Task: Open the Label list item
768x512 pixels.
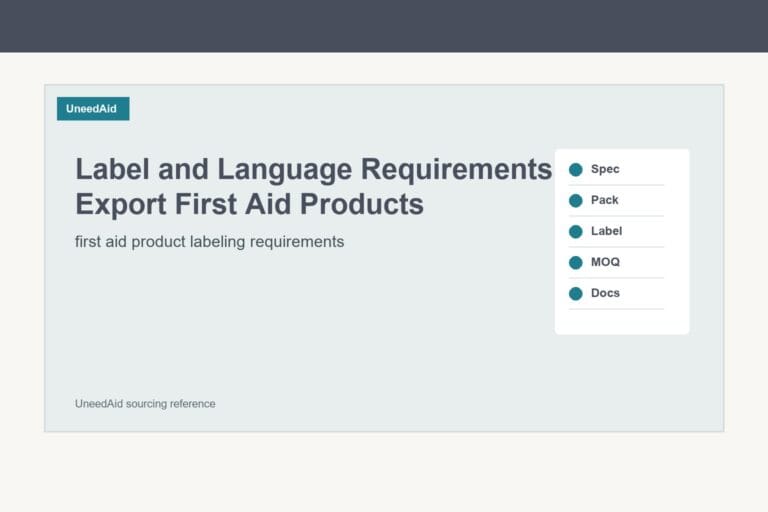Action: pos(616,231)
